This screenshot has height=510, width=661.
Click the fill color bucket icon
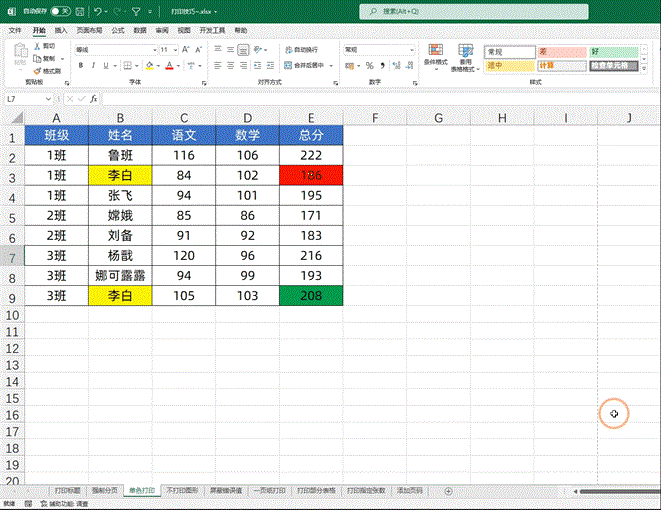point(149,66)
